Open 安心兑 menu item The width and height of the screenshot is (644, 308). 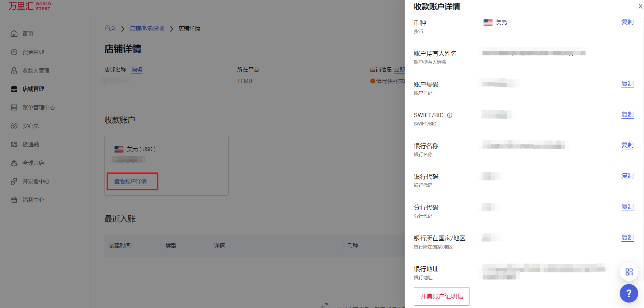pos(31,126)
